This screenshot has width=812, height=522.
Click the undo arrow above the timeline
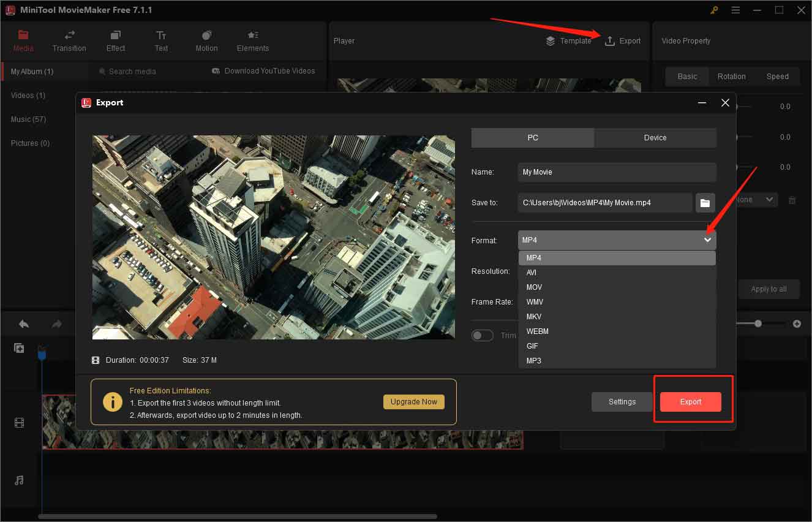[23, 323]
